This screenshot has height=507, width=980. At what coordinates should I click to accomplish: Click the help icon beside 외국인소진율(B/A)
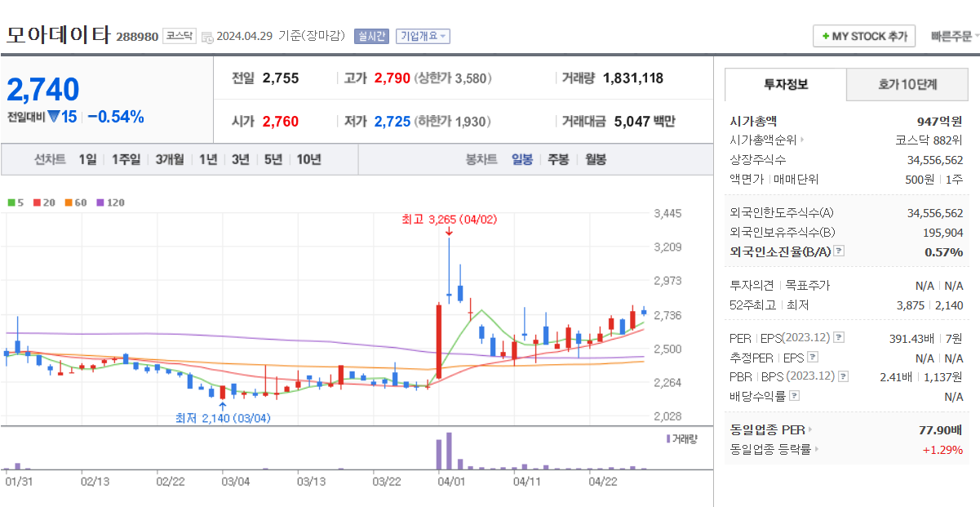[x=839, y=251]
